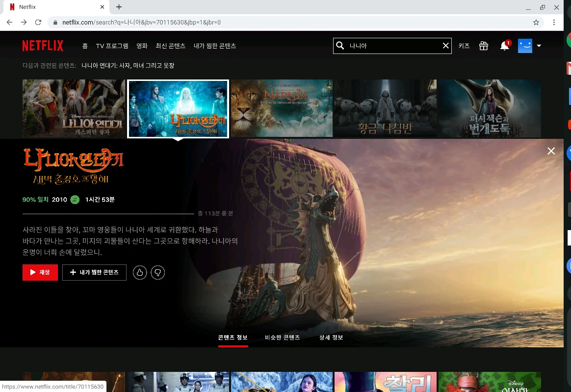
Task: Select the 퍼시잭슨과 번개도둑 thumbnail
Action: point(490,108)
